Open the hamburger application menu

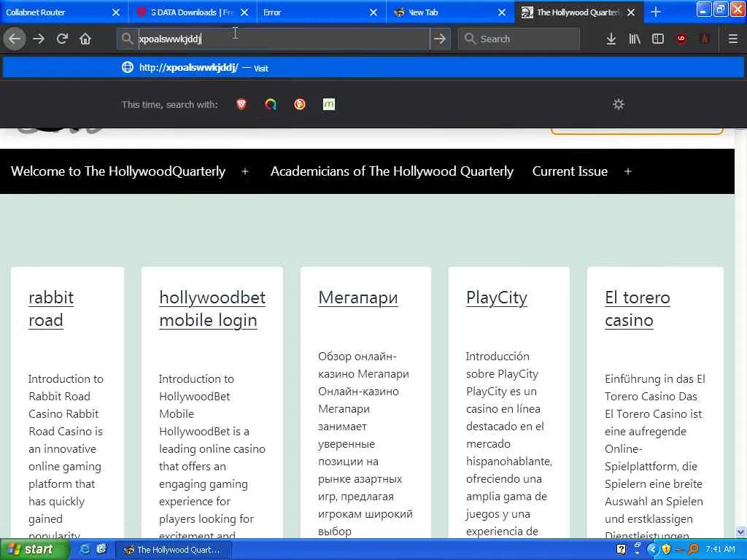coord(733,39)
